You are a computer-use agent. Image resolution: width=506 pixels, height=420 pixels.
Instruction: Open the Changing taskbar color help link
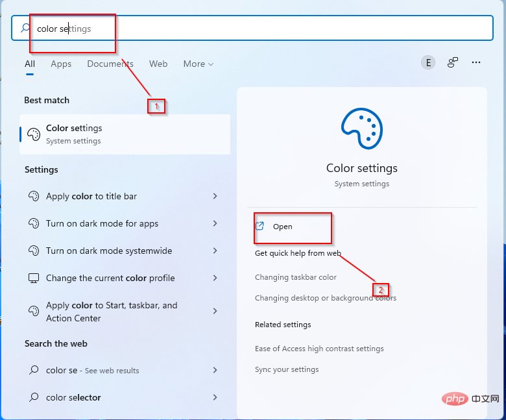pyautogui.click(x=296, y=277)
